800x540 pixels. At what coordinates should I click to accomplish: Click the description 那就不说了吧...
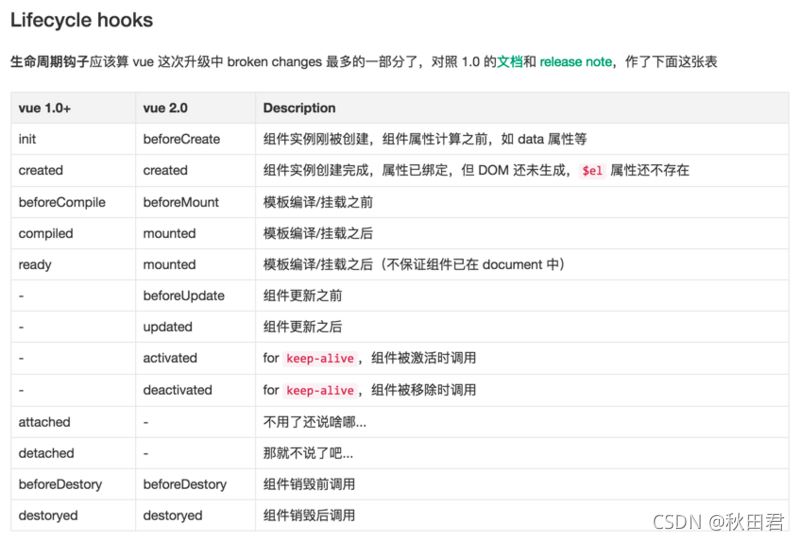[x=308, y=453]
